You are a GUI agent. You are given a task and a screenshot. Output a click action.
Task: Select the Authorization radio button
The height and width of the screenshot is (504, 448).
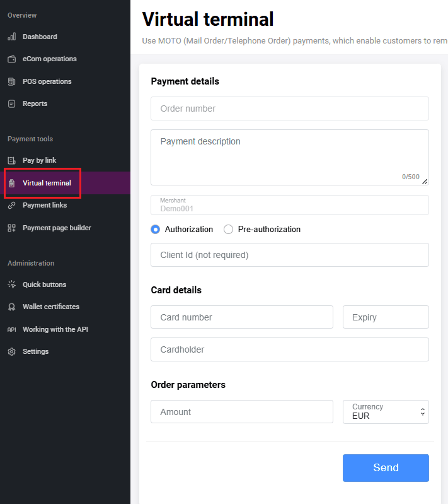point(156,230)
